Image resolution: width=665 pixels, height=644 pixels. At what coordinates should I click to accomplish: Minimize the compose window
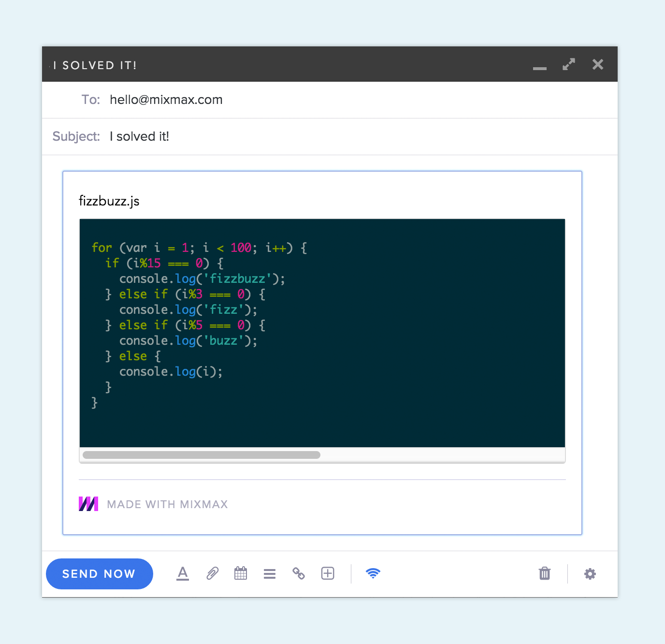click(x=540, y=68)
